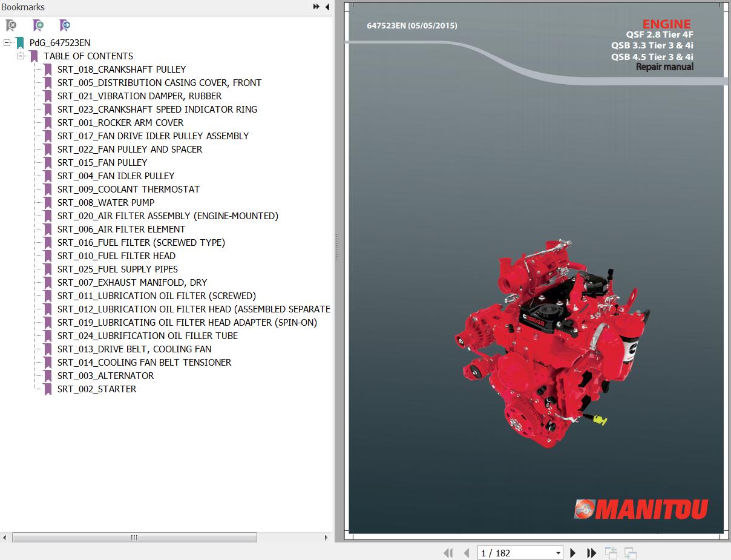Open SRT_025_FUEL SUPPLY PIPES bookmark

tap(118, 269)
